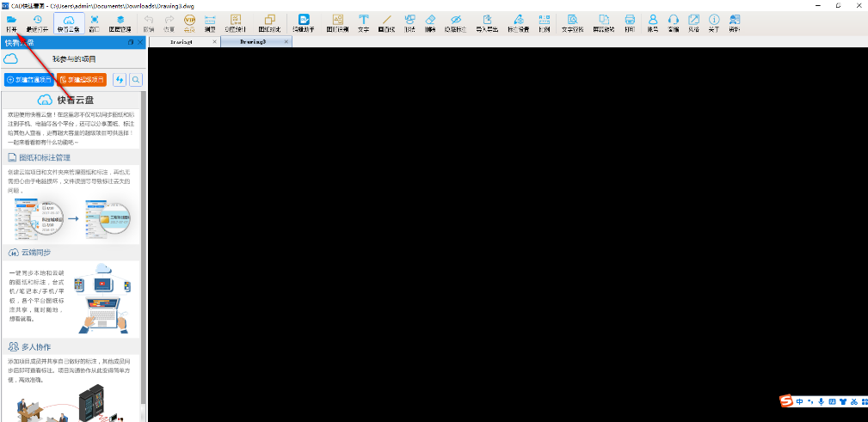Screen dimensions: 868x422
Task: Open the 最近打开 recent files list
Action: 37,22
